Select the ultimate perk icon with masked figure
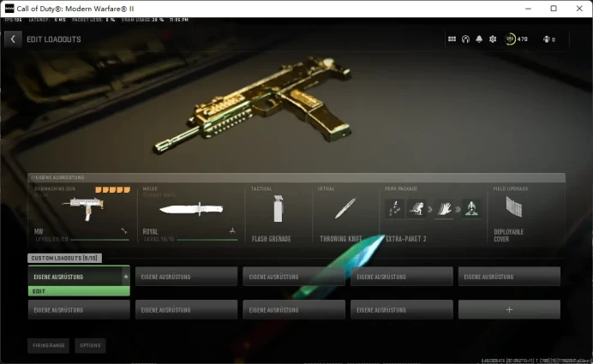The image size is (593, 364). [471, 208]
